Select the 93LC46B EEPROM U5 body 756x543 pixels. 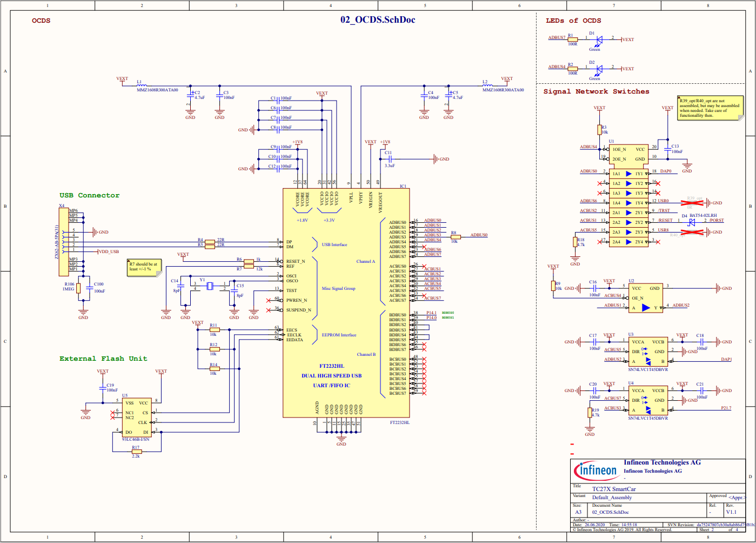click(x=136, y=418)
